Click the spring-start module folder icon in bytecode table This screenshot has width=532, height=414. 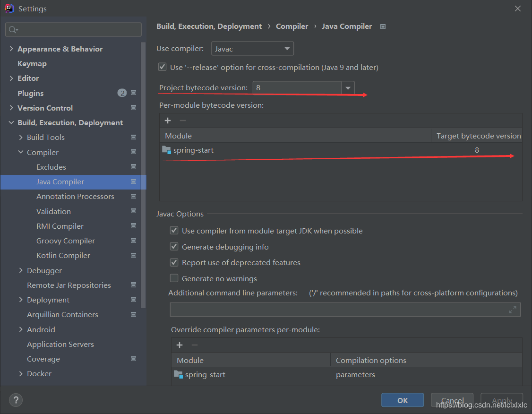[x=167, y=150]
